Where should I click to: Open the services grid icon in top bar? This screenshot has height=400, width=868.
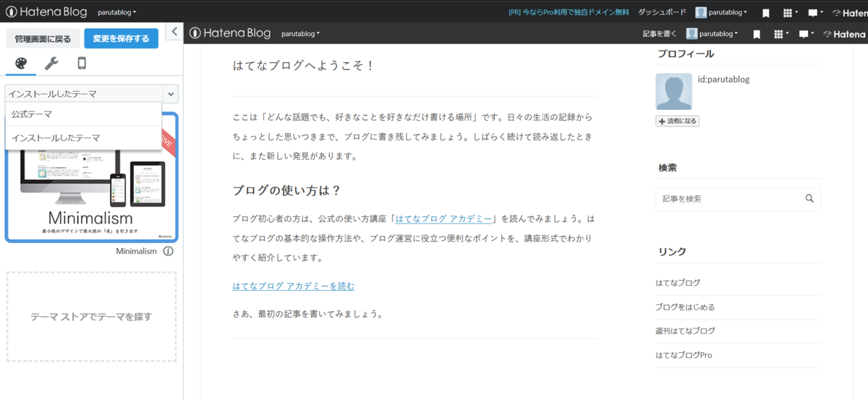pos(790,13)
